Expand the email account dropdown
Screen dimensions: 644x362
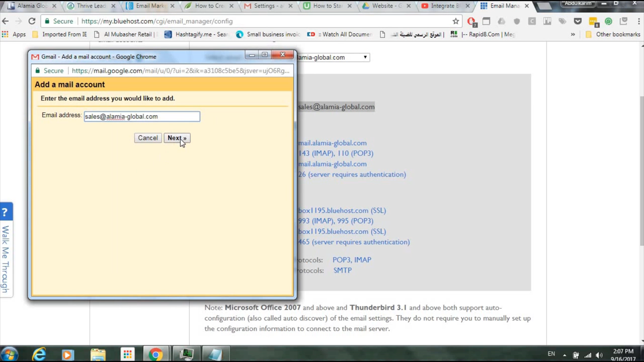(365, 57)
